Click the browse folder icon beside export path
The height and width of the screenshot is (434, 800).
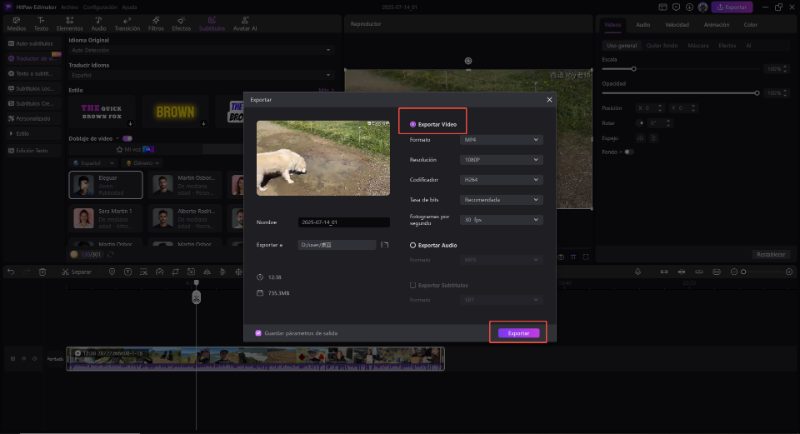(384, 244)
